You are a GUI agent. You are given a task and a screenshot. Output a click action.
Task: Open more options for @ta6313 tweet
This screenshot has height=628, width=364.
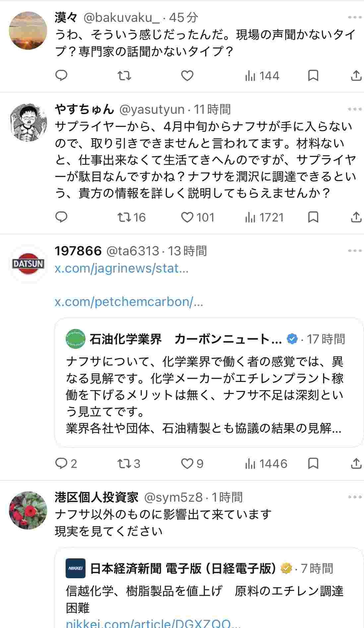(355, 251)
